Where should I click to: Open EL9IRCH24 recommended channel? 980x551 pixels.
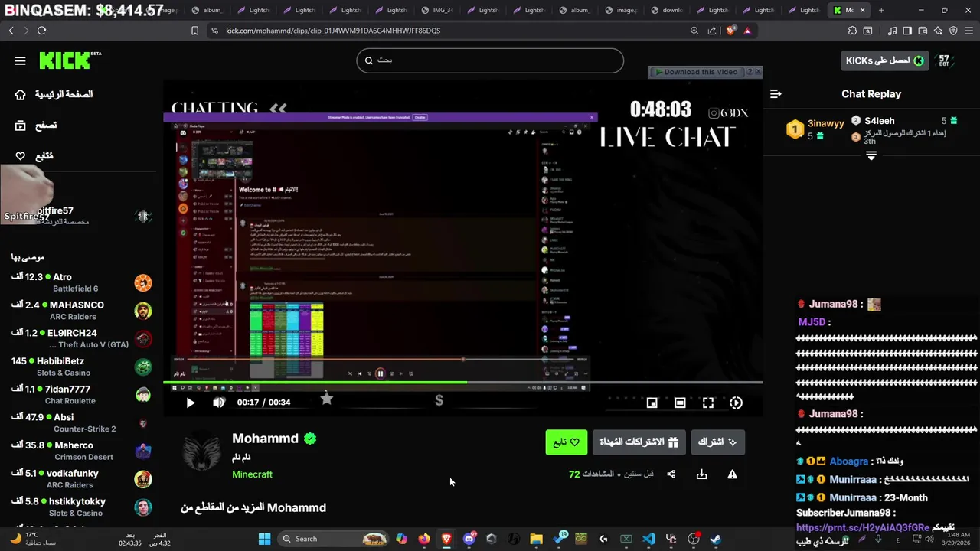tap(81, 338)
